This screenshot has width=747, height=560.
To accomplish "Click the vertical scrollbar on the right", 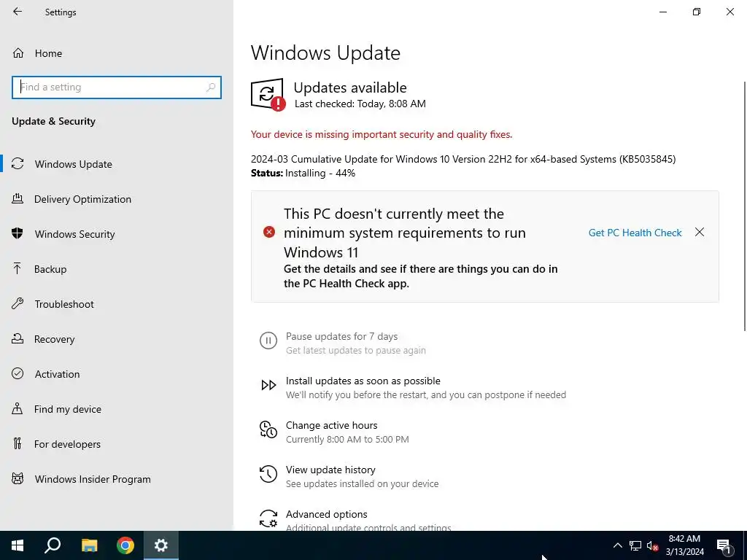I will pos(745,206).
